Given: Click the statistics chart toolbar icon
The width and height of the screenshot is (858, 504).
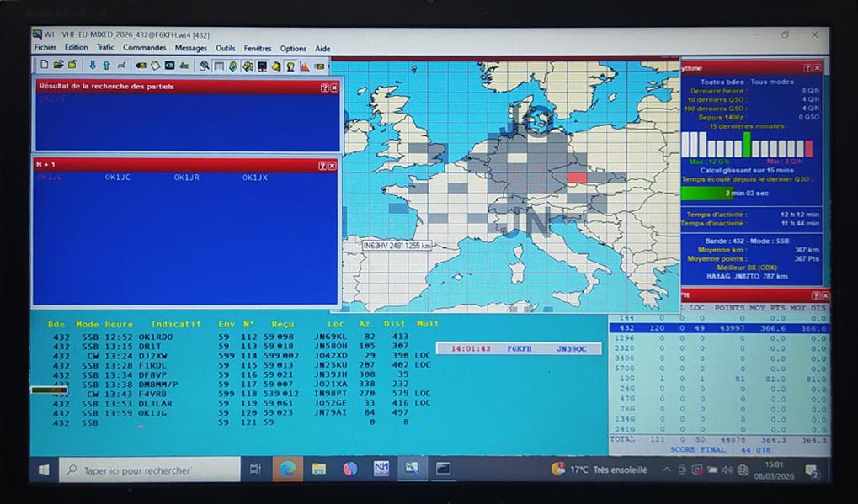Looking at the screenshot, I should click(x=304, y=65).
